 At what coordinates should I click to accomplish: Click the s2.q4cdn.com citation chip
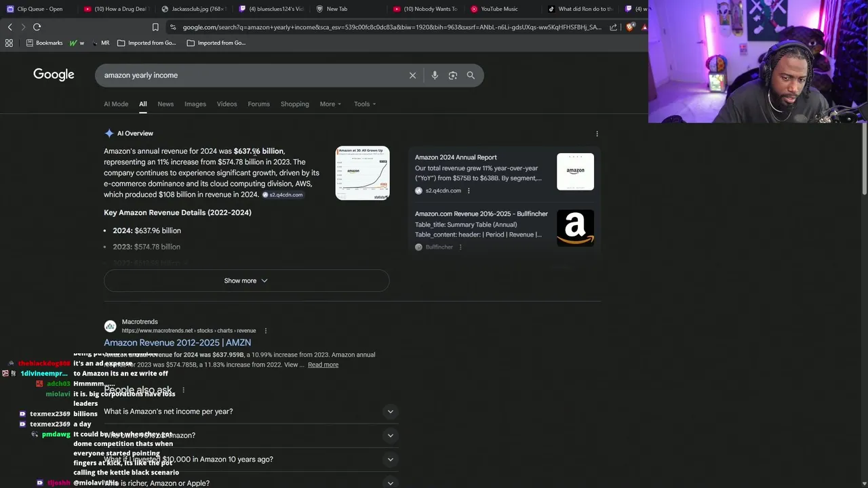(283, 195)
